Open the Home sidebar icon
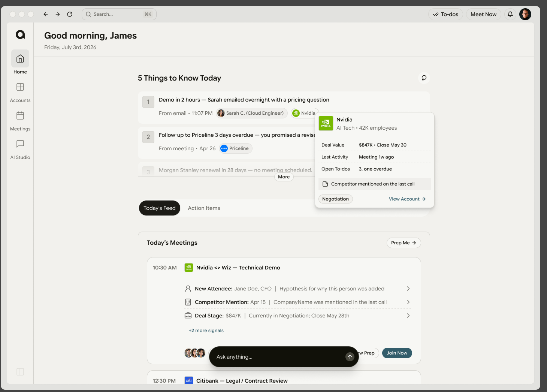The height and width of the screenshot is (392, 547). coord(20,58)
